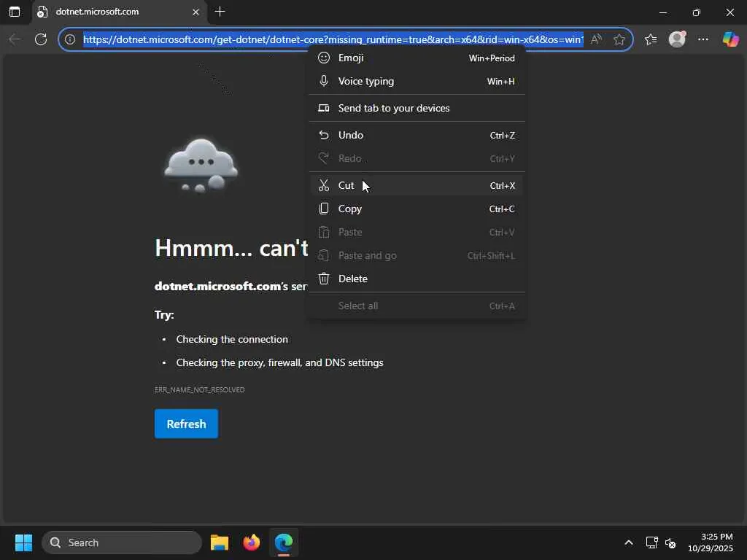Restore down the Edge window
This screenshot has height=560, width=747.
[697, 12]
